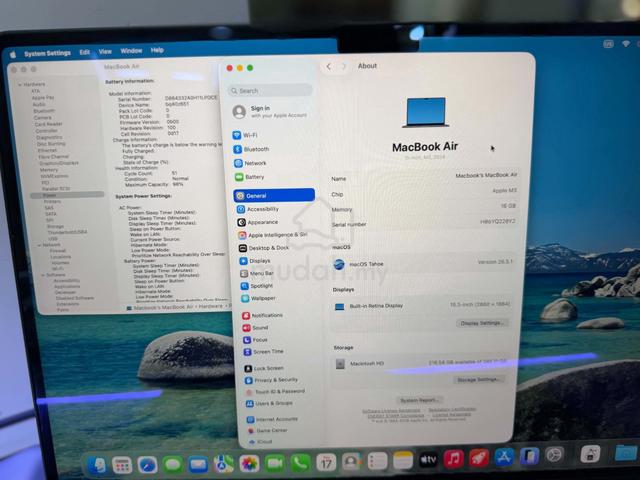Click Sign in with your Apple Account

270,111
